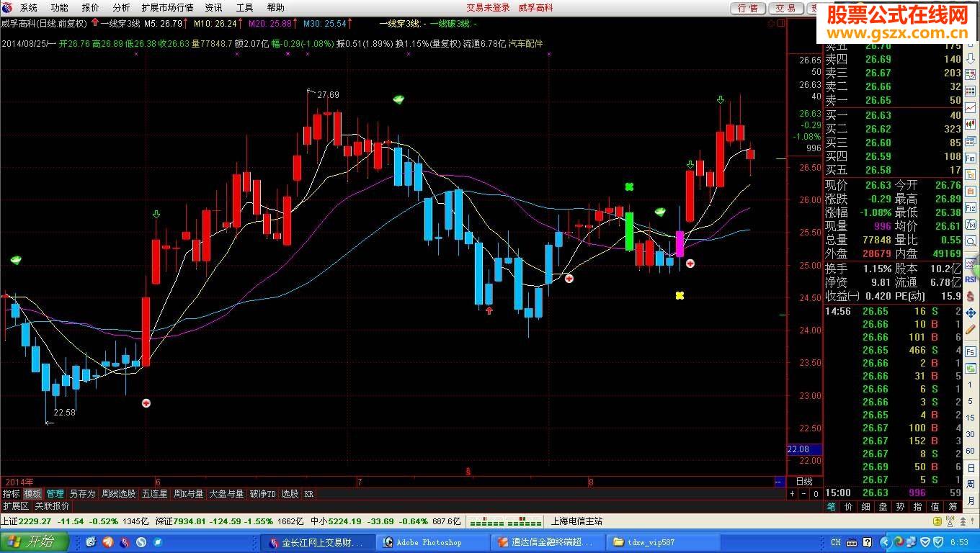
Task: Open the 帮助 menu
Action: pos(275,7)
